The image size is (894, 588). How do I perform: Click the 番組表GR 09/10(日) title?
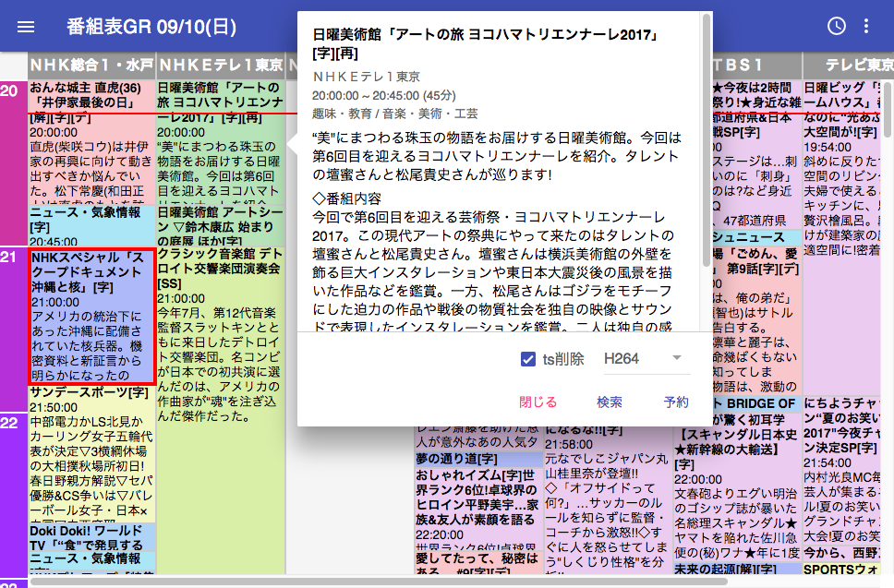(151, 27)
